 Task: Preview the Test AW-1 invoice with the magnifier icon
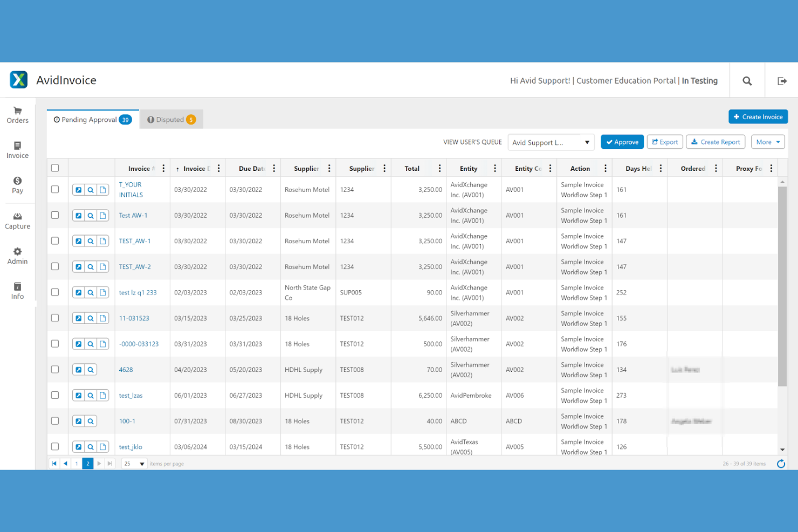(91, 215)
